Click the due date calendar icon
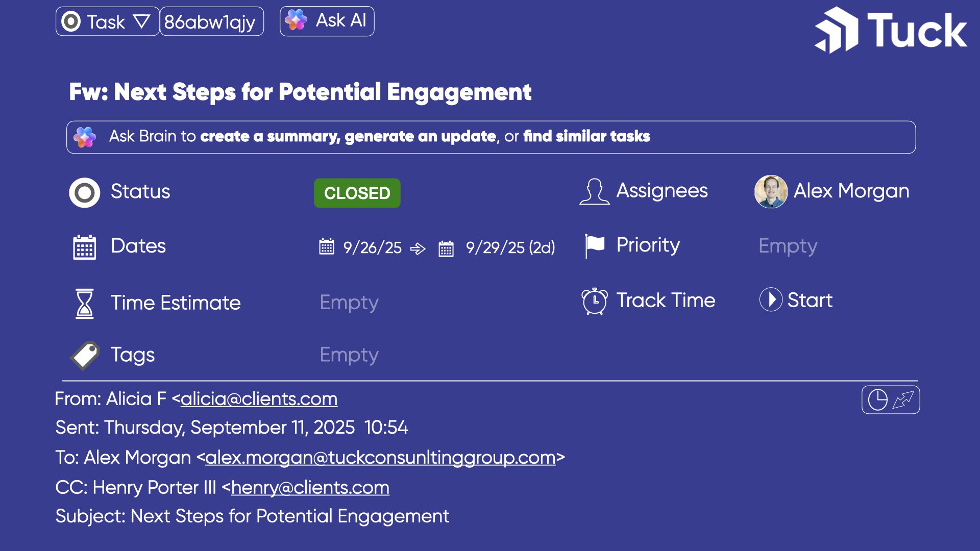The height and width of the screenshot is (551, 980). click(446, 248)
